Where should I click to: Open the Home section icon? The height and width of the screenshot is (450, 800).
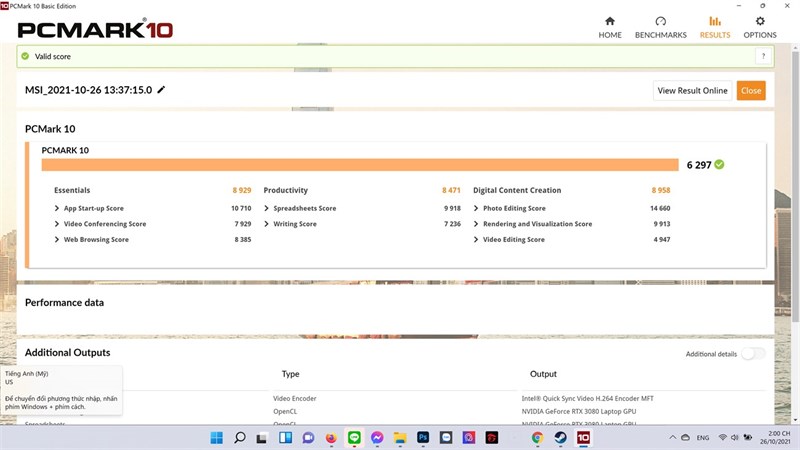610,21
